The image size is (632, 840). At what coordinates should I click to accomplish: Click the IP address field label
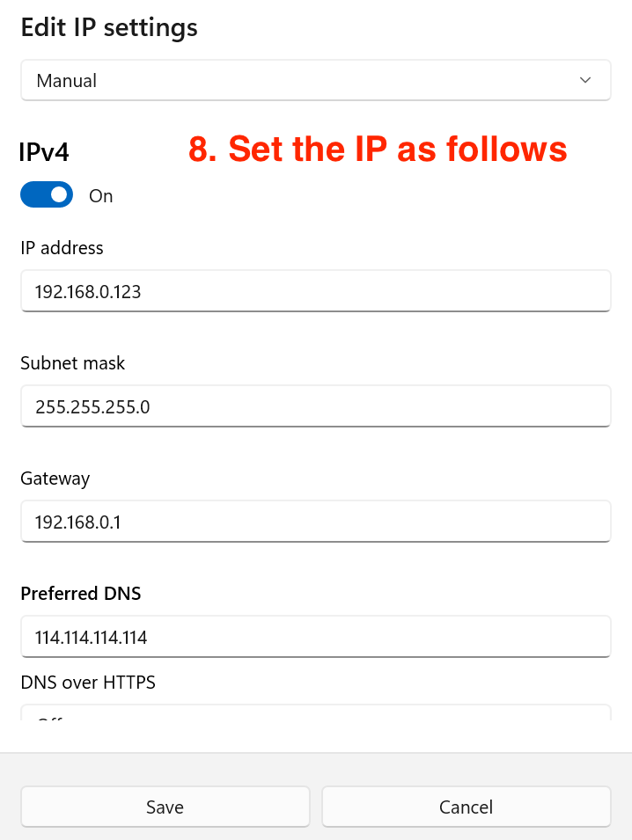[62, 248]
